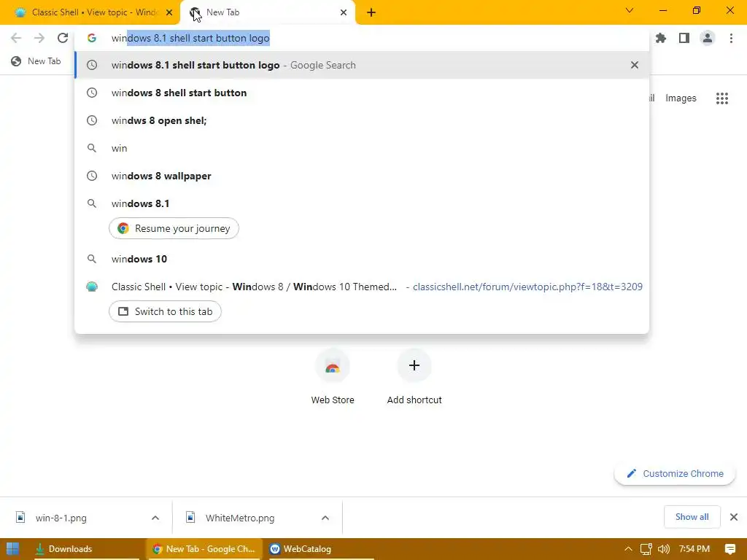Click the New Tab bookmark in bookmarks bar
Screen dimensions: 747x560
coord(36,61)
